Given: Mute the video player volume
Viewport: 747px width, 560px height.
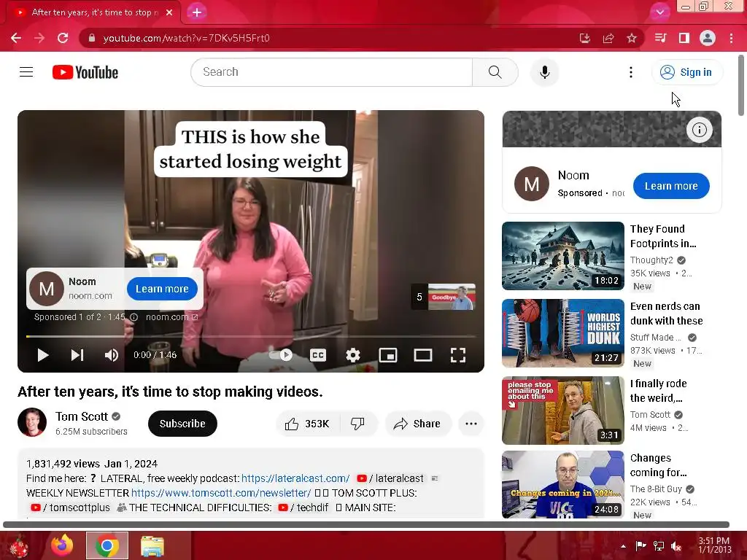Looking at the screenshot, I should (112, 355).
